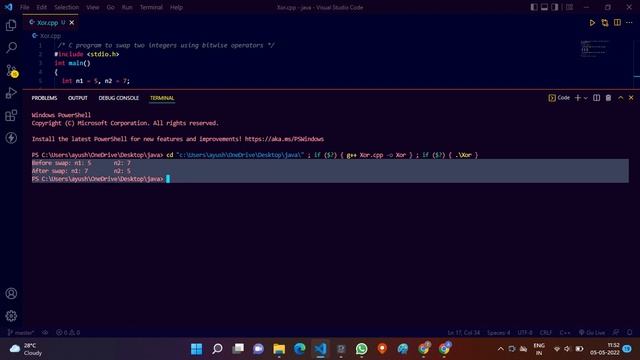Open the Run and Debug view
Viewport: 640px width, 360px height.
coord(11,93)
